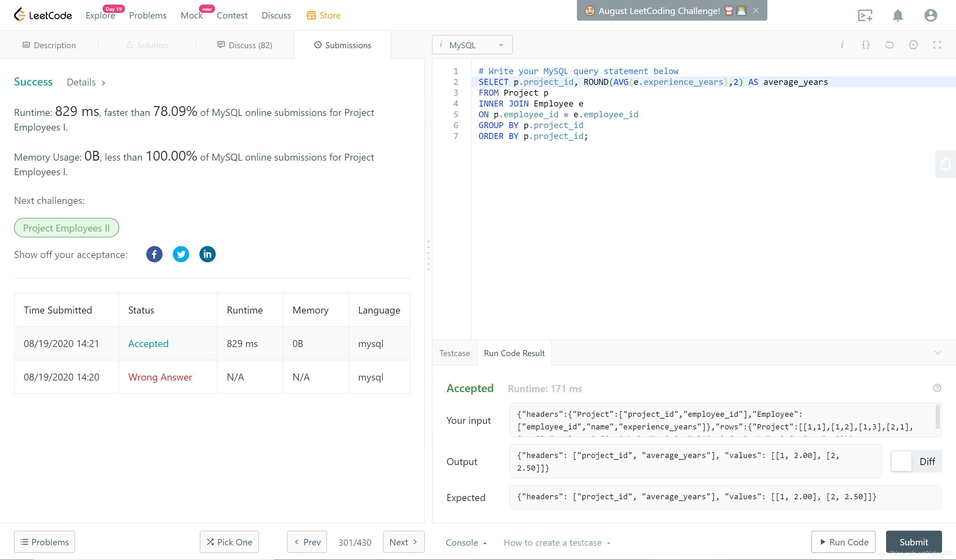Viewport: 956px width, 560px height.
Task: Enter fullscreen editor mode
Action: pos(937,45)
